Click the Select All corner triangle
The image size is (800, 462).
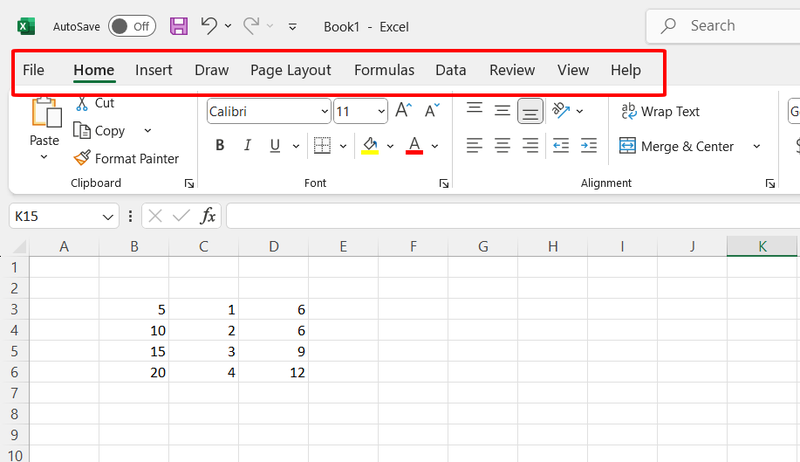click(19, 248)
